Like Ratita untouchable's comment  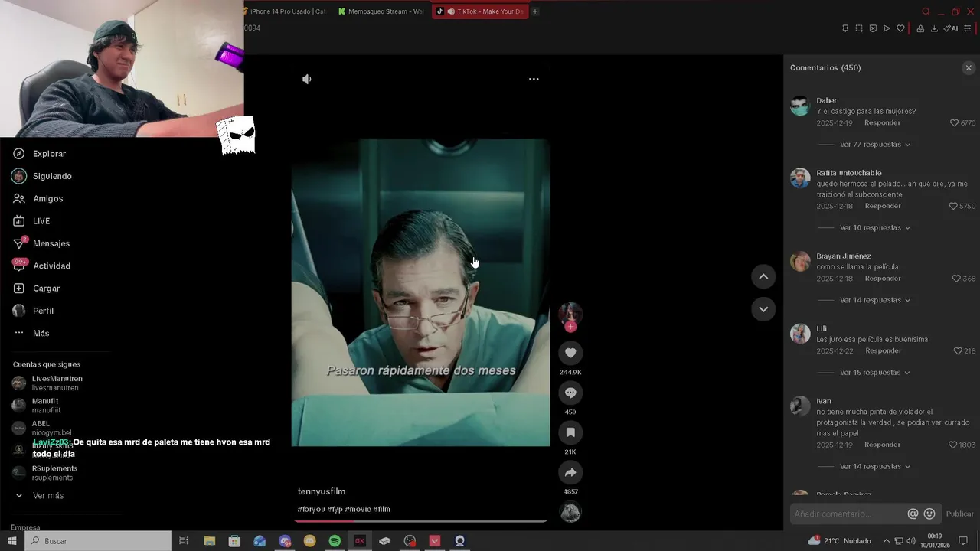click(954, 207)
